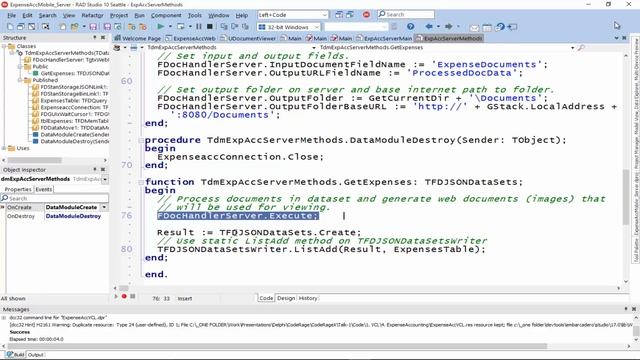Image resolution: width=640 pixels, height=360 pixels.
Task: Switch to the Events tab in Object Inspector
Action: pyautogui.click(x=43, y=189)
